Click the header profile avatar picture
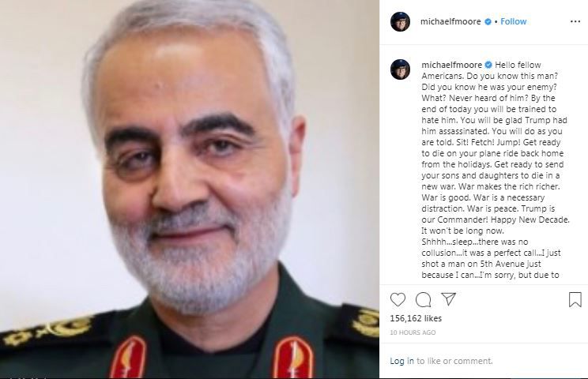Image resolution: width=588 pixels, height=379 pixels. (400, 22)
